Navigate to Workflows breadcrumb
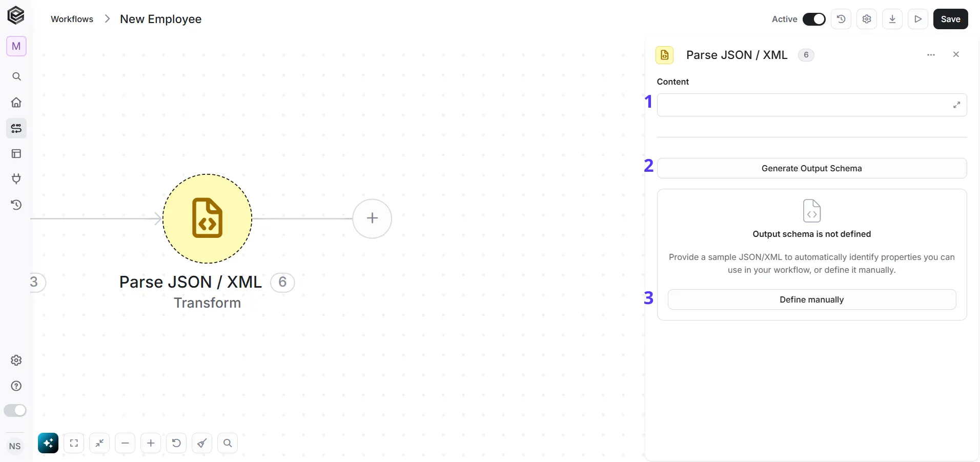 click(72, 19)
